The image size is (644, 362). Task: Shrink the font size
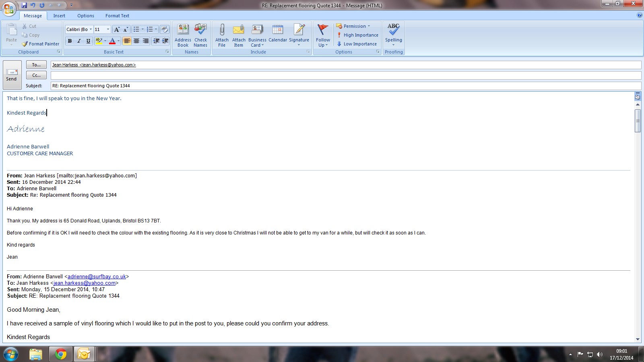click(125, 29)
